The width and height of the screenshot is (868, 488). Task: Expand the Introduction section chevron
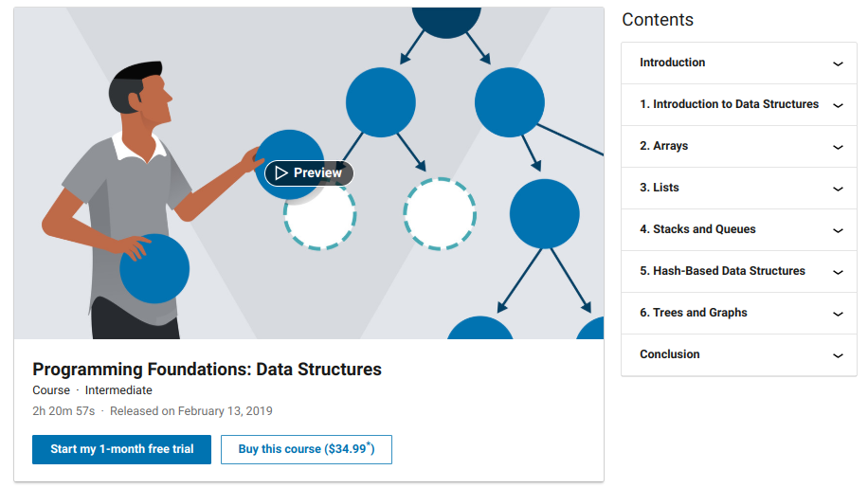tap(838, 63)
